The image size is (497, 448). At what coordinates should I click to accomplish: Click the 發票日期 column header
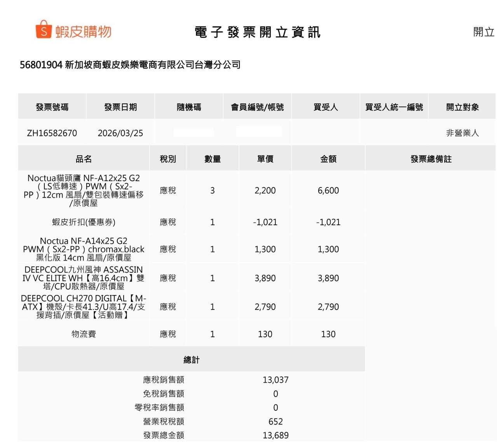(x=120, y=107)
